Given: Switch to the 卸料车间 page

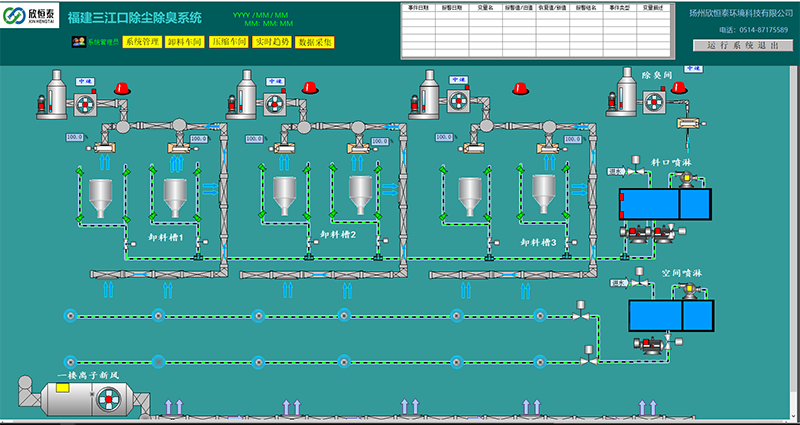Looking at the screenshot, I should (185, 42).
